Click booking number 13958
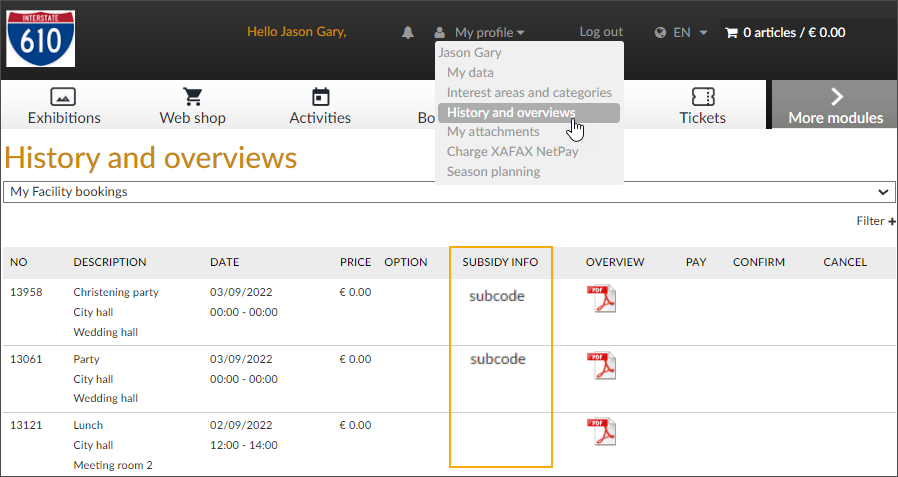898x477 pixels. point(26,292)
